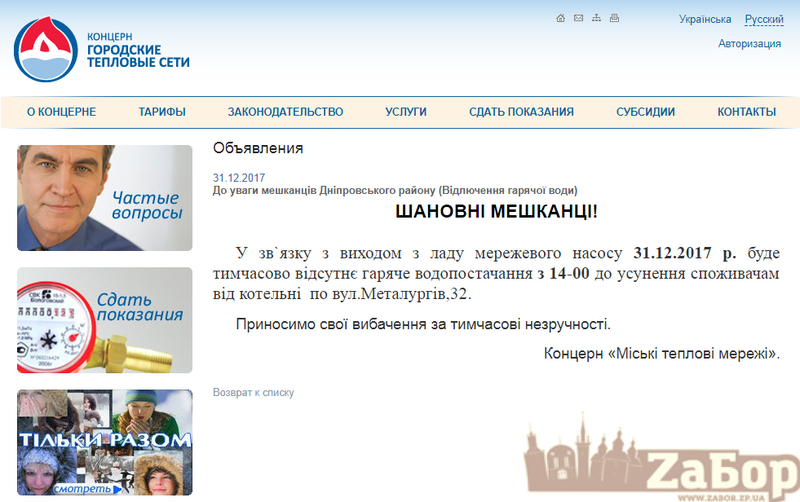The width and height of the screenshot is (800, 502).
Task: Switch language to Русский
Action: click(x=764, y=19)
